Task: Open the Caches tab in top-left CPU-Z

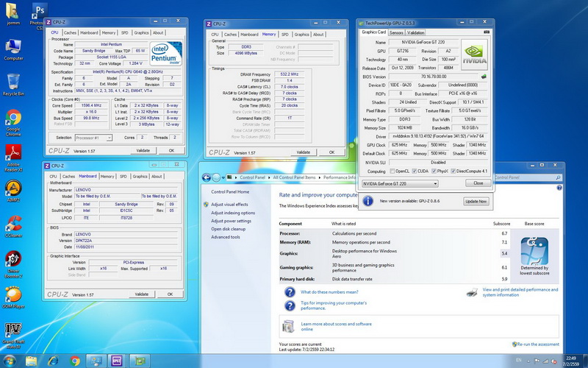Action: 70,32
